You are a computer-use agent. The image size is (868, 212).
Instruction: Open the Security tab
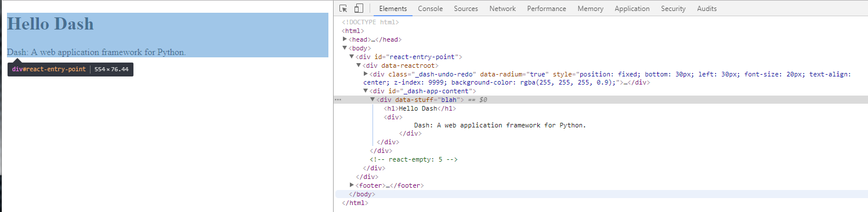tap(673, 9)
